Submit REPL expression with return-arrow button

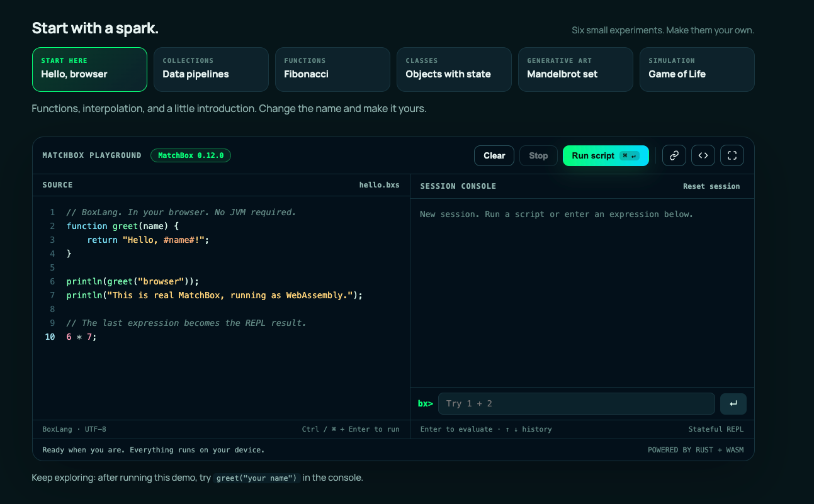pos(733,404)
